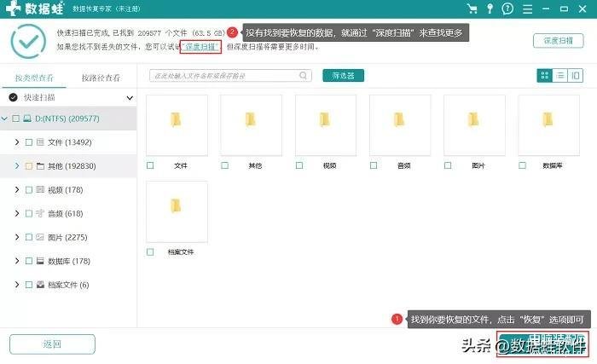Click the 深度扫描 button at top right
Screen dimensions: 597x364
click(558, 41)
